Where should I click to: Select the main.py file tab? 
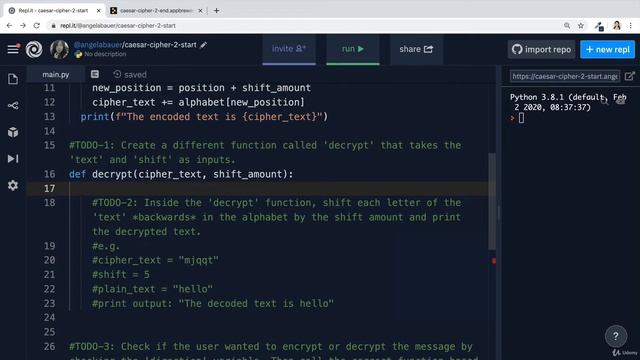56,75
